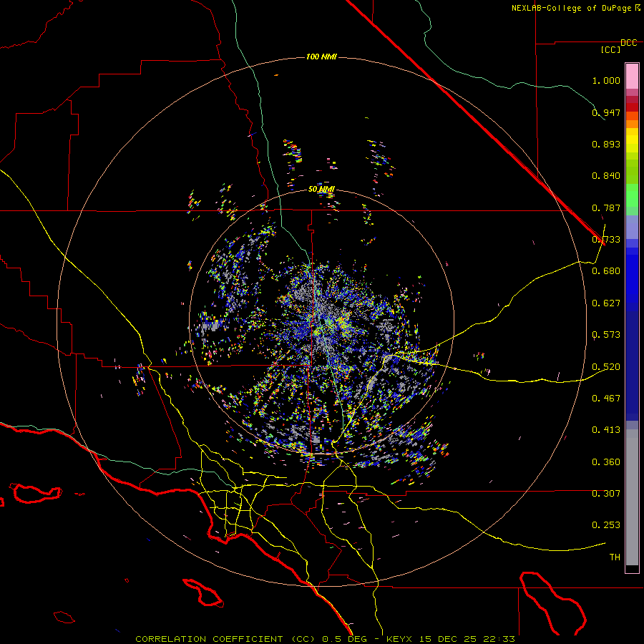
Task: Pick the pink swatch beside 1.000
Action: tap(632, 77)
